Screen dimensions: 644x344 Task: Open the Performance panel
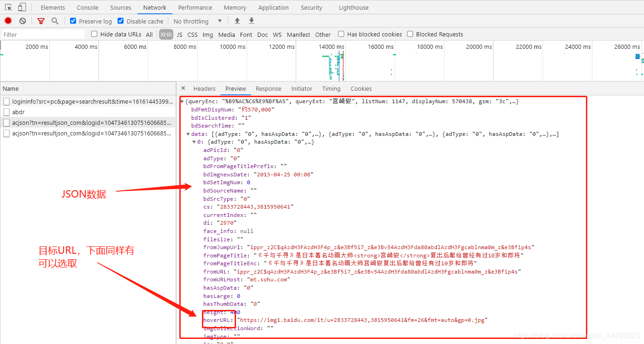click(x=195, y=7)
